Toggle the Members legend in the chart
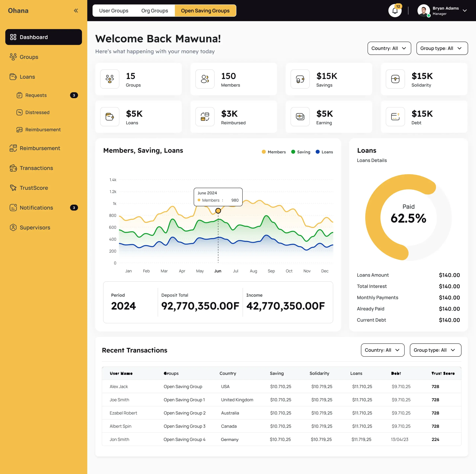The height and width of the screenshot is (474, 476). [274, 152]
